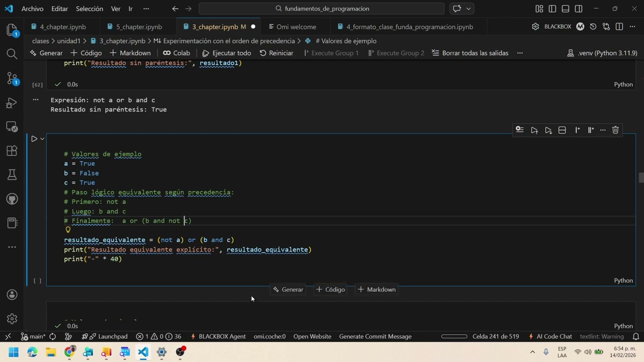The height and width of the screenshot is (362, 644).
Task: Open Manage gear in activity bar
Action: [12, 319]
